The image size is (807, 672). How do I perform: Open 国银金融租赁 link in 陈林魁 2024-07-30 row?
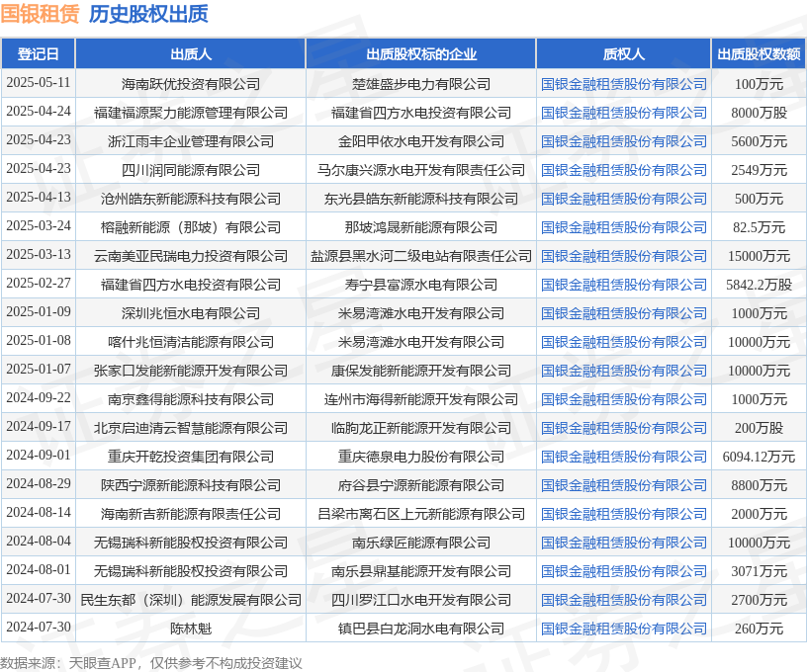(x=623, y=629)
